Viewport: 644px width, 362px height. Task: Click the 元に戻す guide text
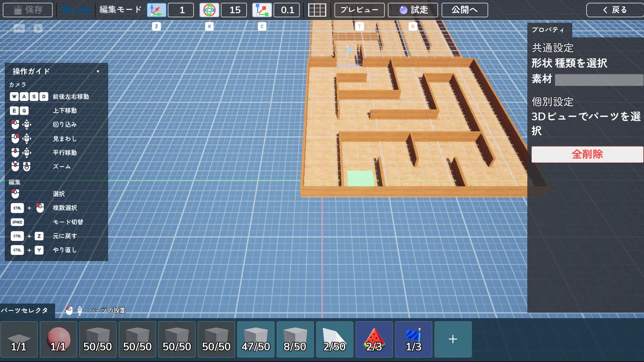[x=65, y=236]
